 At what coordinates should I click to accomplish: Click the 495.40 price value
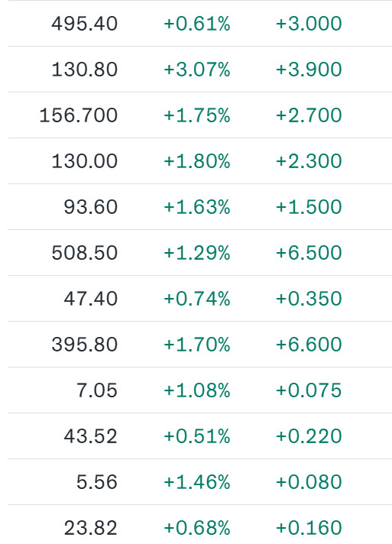point(85,24)
